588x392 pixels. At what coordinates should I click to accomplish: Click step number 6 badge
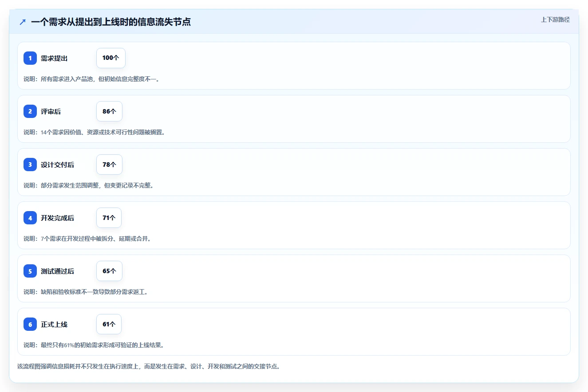pyautogui.click(x=30, y=324)
